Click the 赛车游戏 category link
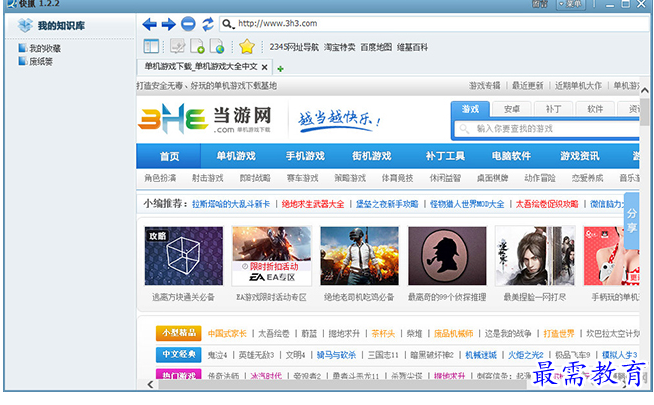 click(303, 178)
